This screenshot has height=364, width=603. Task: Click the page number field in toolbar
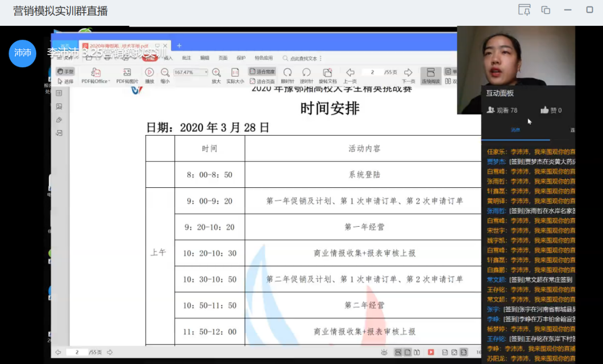pyautogui.click(x=373, y=72)
